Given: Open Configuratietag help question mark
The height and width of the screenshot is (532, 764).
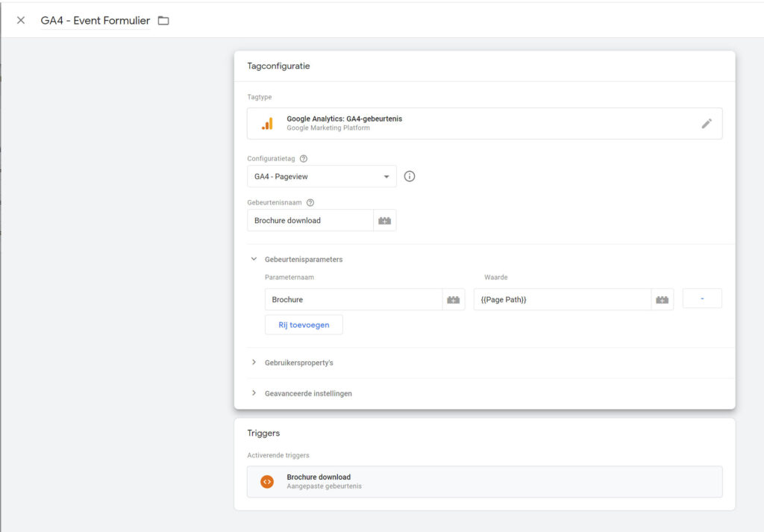Looking at the screenshot, I should [304, 158].
